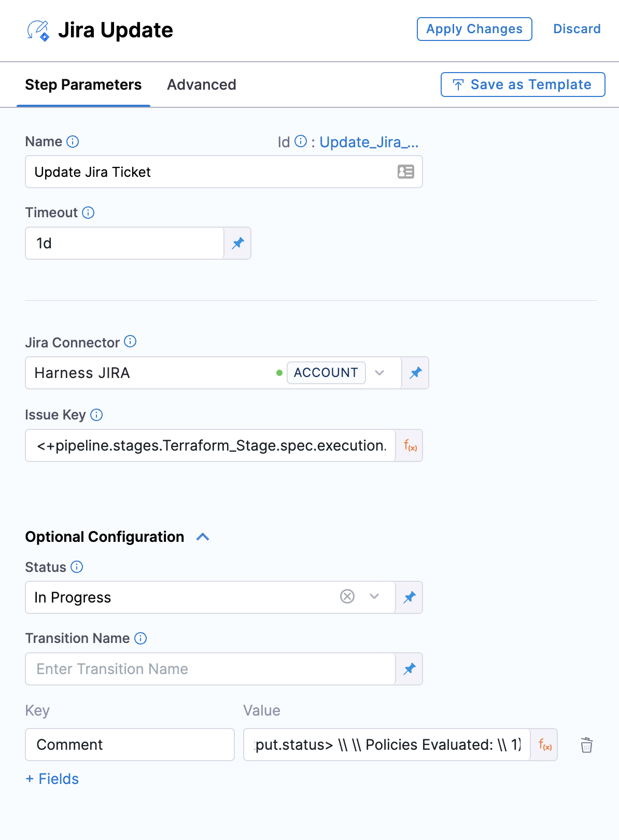619x840 pixels.
Task: Show info tooltip for Issue Key
Action: tap(96, 415)
